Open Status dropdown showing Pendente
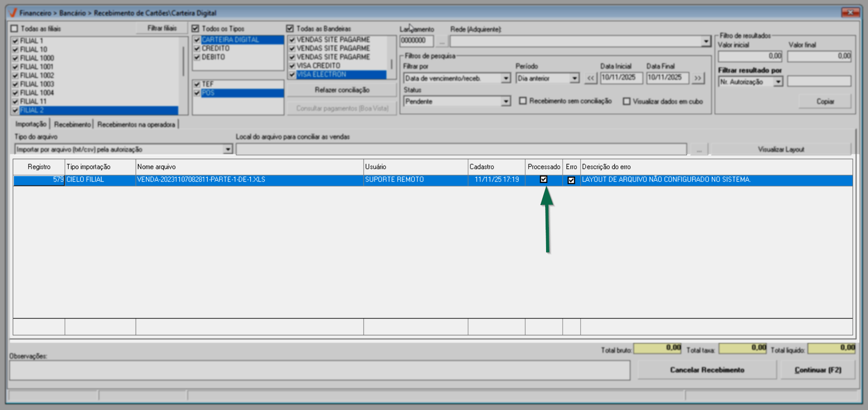This screenshot has width=868, height=410. 506,101
